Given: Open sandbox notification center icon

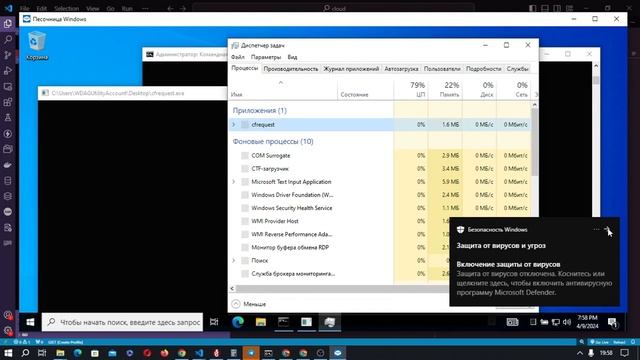Looking at the screenshot, I should point(612,322).
